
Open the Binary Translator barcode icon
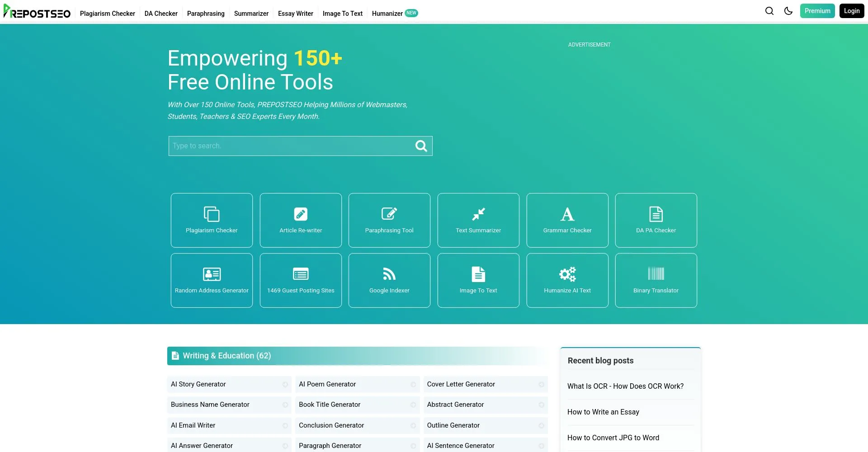coord(656,273)
